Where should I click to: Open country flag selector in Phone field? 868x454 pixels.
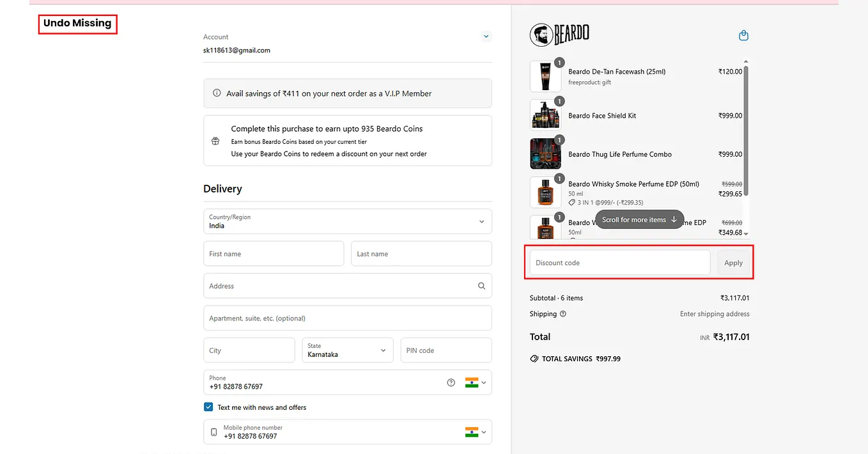476,382
